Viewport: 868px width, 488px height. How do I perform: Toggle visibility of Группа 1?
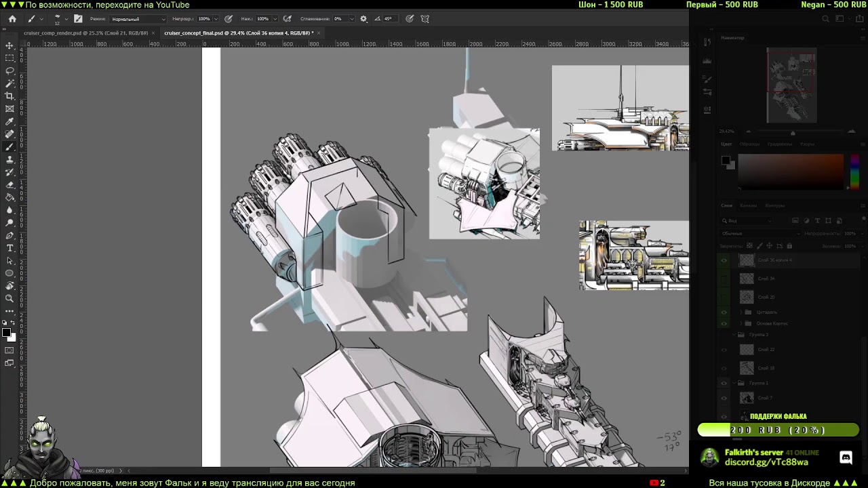[x=724, y=383]
